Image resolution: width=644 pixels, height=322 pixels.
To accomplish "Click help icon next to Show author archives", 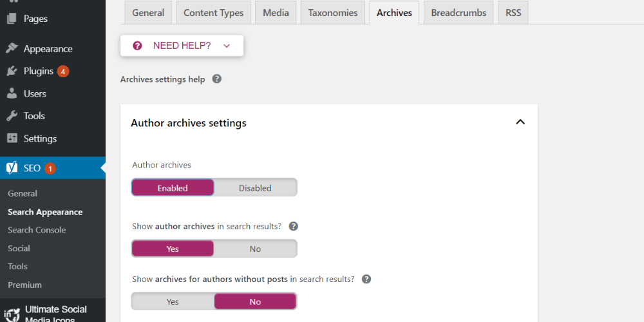I will tap(294, 227).
